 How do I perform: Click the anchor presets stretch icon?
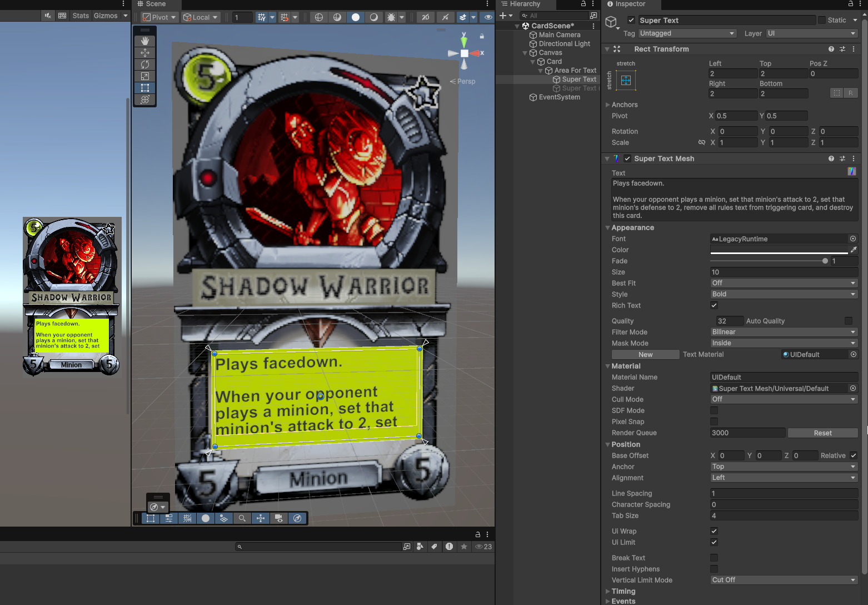[x=626, y=81]
